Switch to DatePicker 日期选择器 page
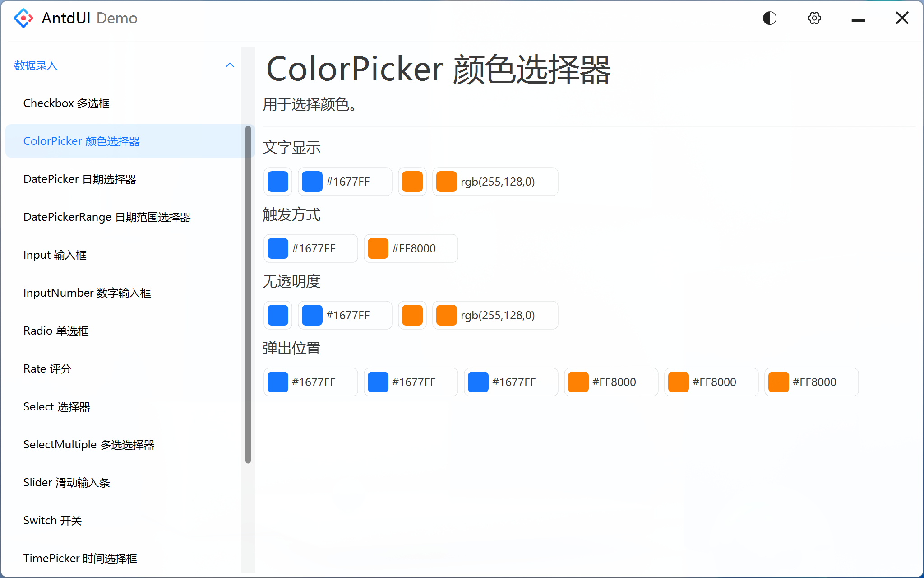Viewport: 924px width, 578px height. [80, 179]
